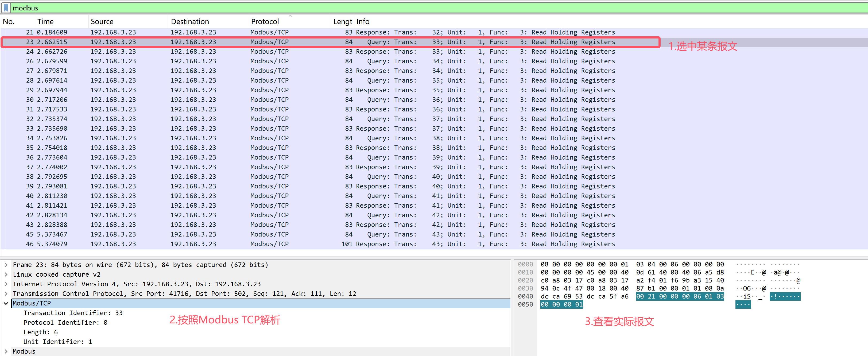Screen dimensions: 868x356
Task: Select packet 39 at time 2.793081
Action: click(434, 186)
